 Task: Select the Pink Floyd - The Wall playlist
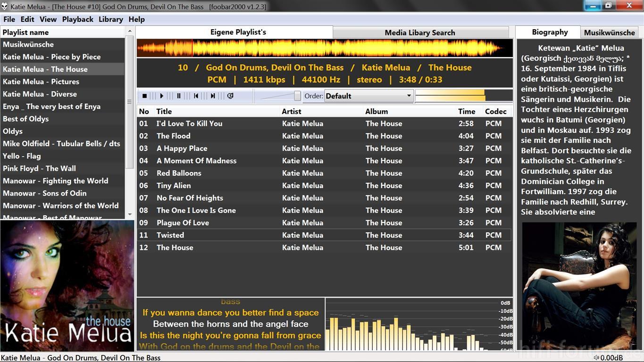click(39, 168)
